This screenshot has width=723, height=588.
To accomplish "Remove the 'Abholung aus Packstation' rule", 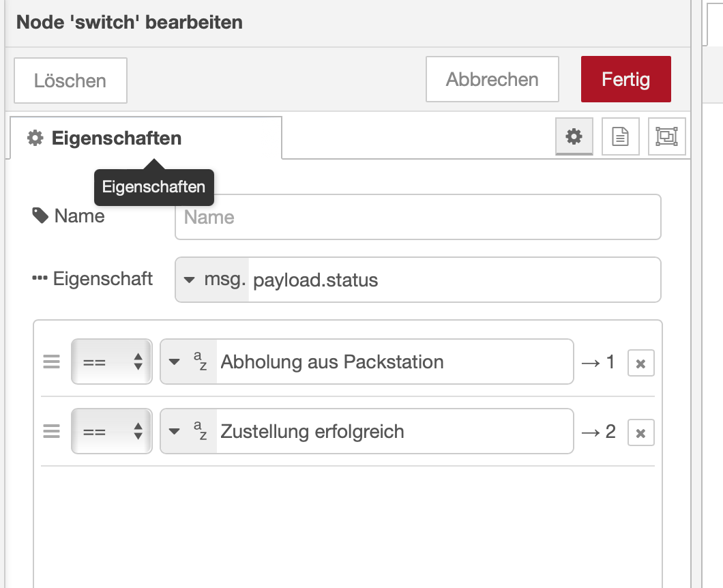I will click(x=640, y=364).
